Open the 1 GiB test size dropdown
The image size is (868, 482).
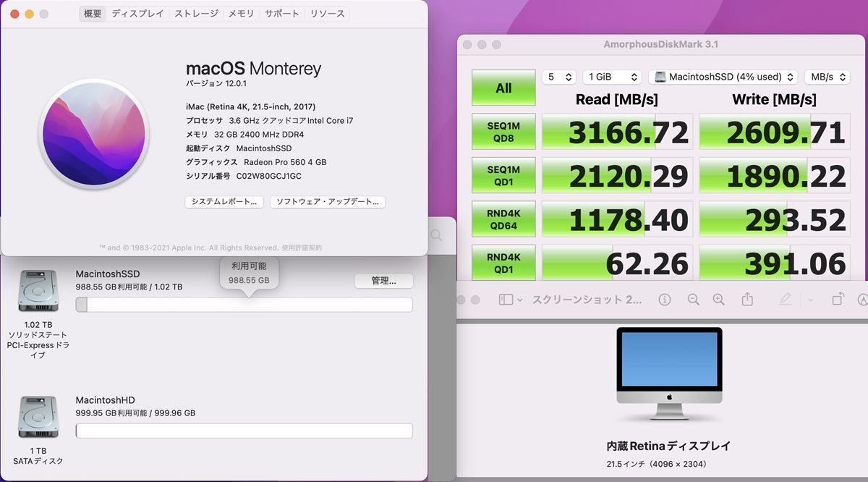coord(611,77)
